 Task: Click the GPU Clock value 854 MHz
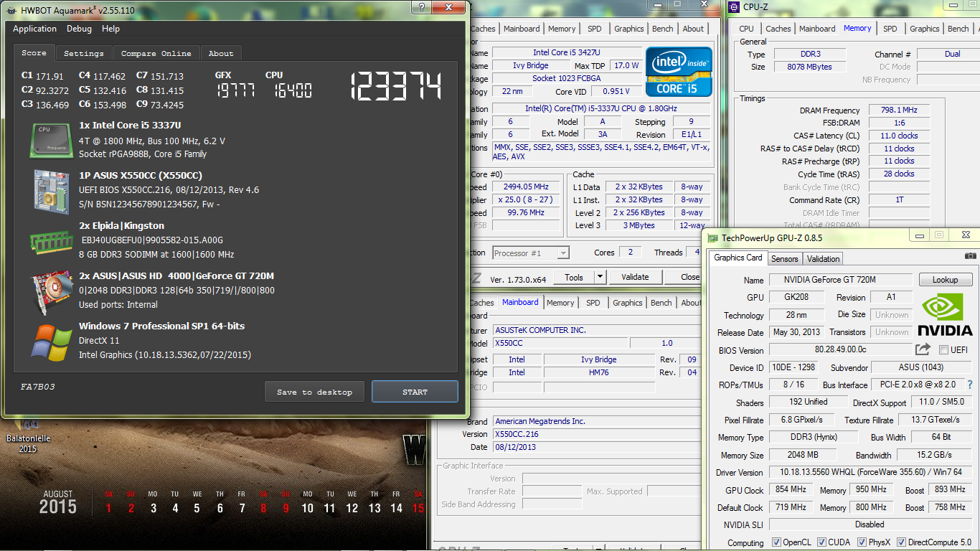pos(791,489)
